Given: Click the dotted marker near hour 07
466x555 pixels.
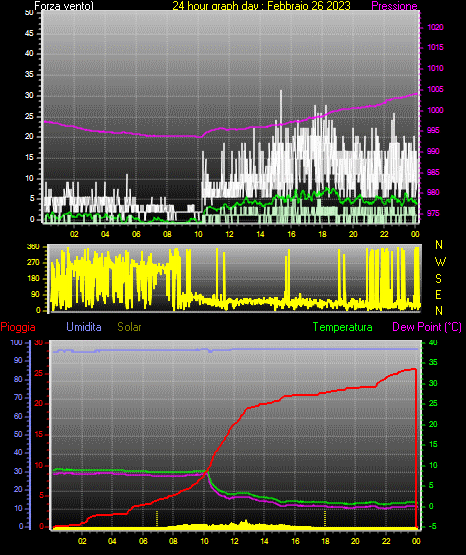Looking at the screenshot, I should (157, 518).
